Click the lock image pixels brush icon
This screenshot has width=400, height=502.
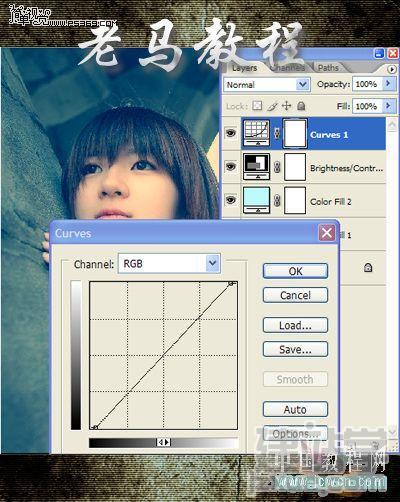[x=272, y=106]
